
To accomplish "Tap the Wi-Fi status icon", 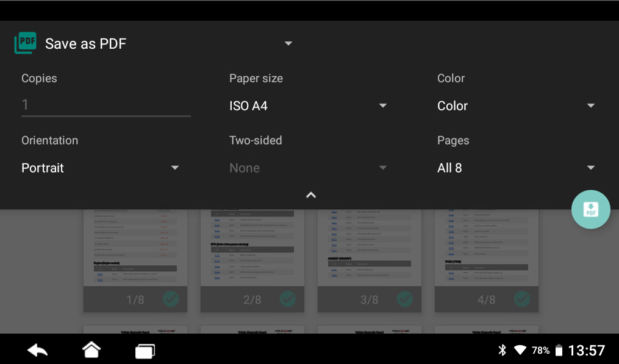I will 520,350.
